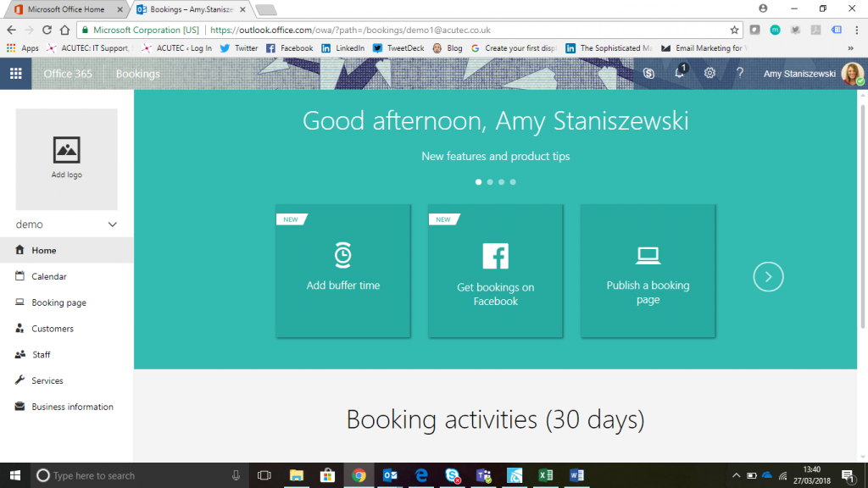Open Skype from the header bar
Screen dimensions: 868x488
(x=648, y=74)
